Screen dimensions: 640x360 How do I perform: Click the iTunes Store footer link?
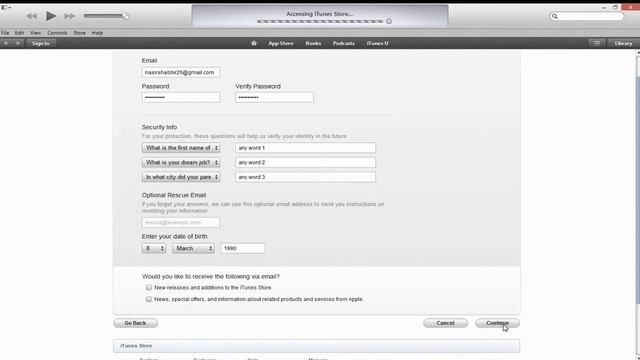[x=136, y=346]
